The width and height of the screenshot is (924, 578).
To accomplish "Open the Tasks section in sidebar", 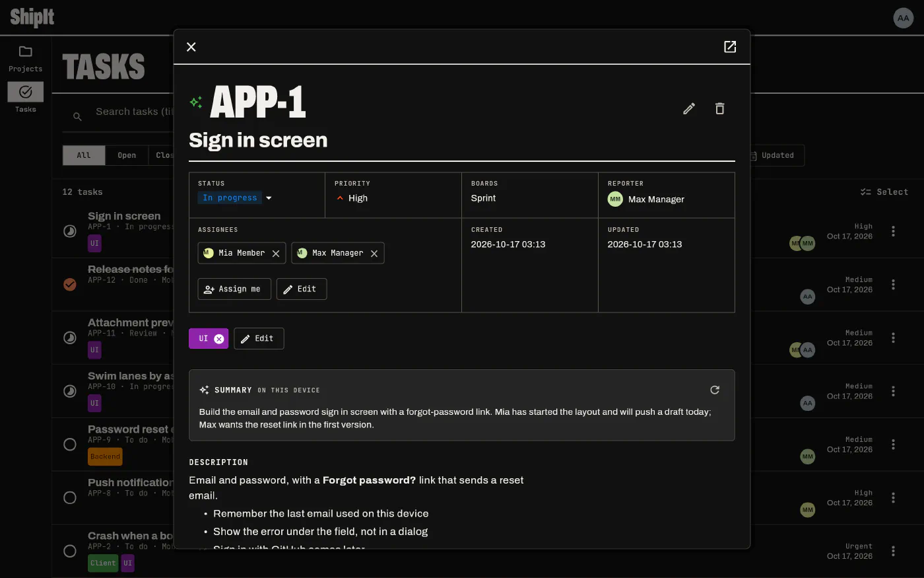I will [x=26, y=98].
